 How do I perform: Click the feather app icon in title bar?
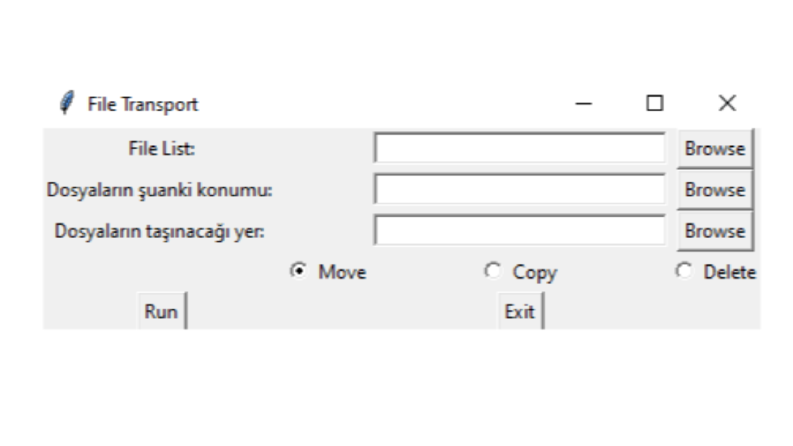[x=67, y=103]
